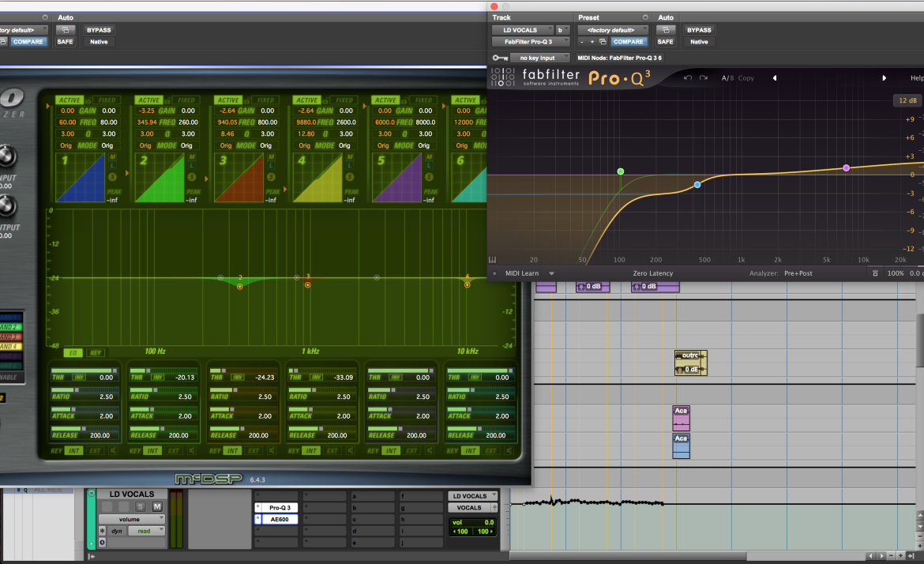
Task: Open Pro-Q 3 automation enable window icon
Action: coord(665,30)
